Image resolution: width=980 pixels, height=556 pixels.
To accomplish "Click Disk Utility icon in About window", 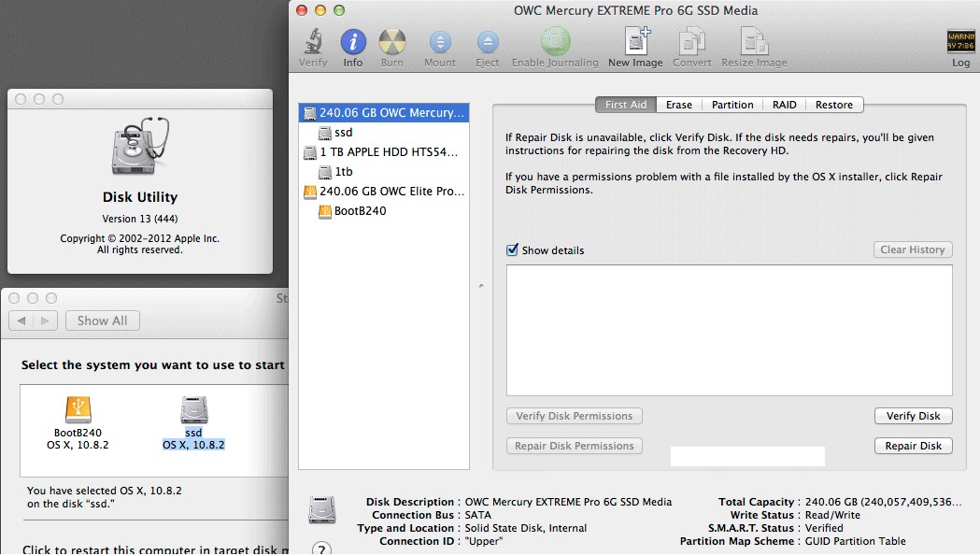I will tap(141, 146).
